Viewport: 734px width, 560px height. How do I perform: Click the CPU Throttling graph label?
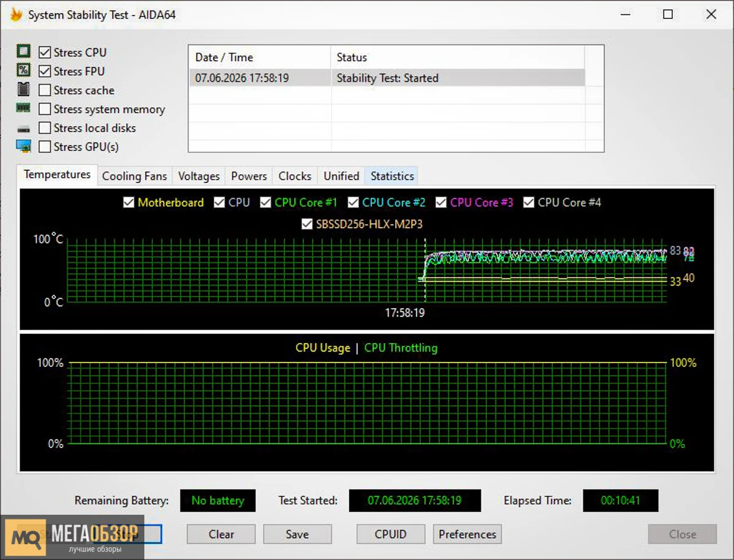click(x=401, y=348)
